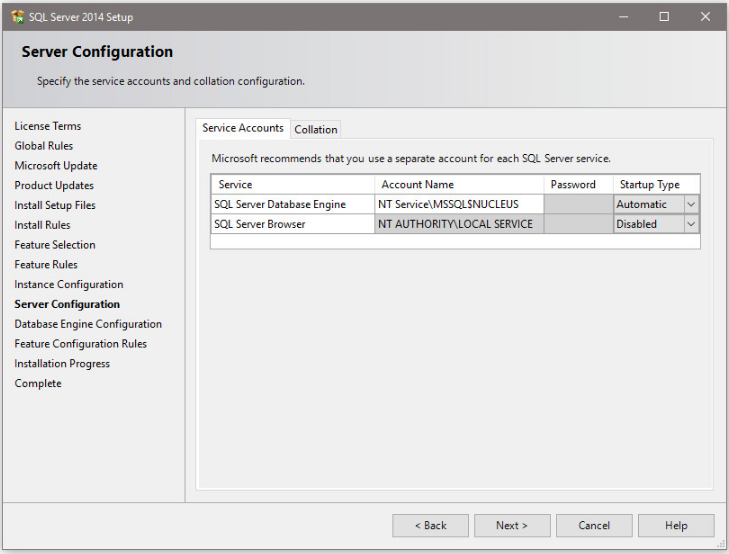
Task: Cancel the SQL Server setup
Action: coord(594,525)
